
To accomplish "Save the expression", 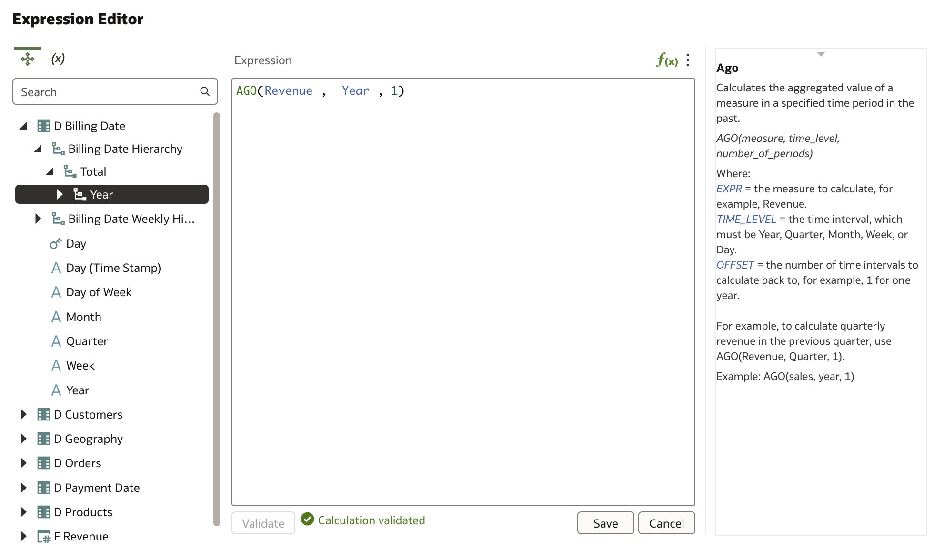I will pos(605,523).
